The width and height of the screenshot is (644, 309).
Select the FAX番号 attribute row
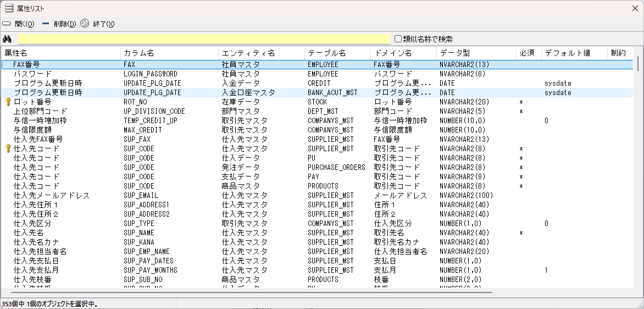coord(318,64)
